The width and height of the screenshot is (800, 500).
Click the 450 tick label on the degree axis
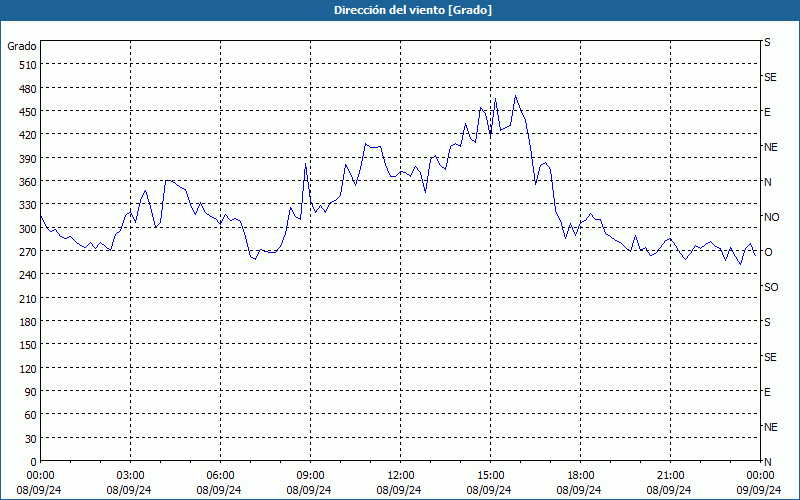click(29, 112)
